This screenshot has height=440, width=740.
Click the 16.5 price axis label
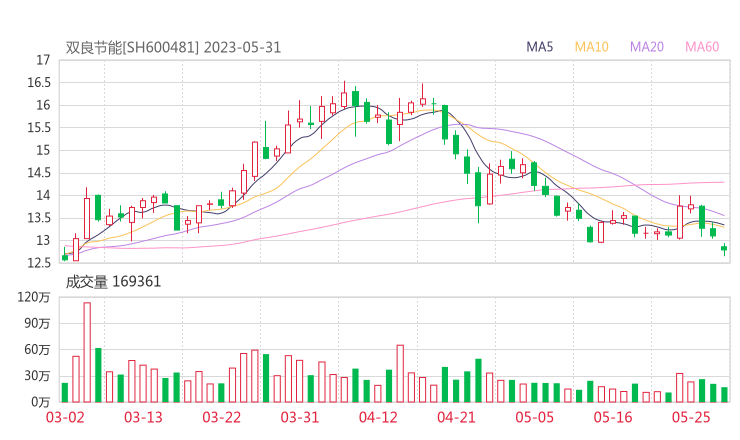tap(39, 83)
